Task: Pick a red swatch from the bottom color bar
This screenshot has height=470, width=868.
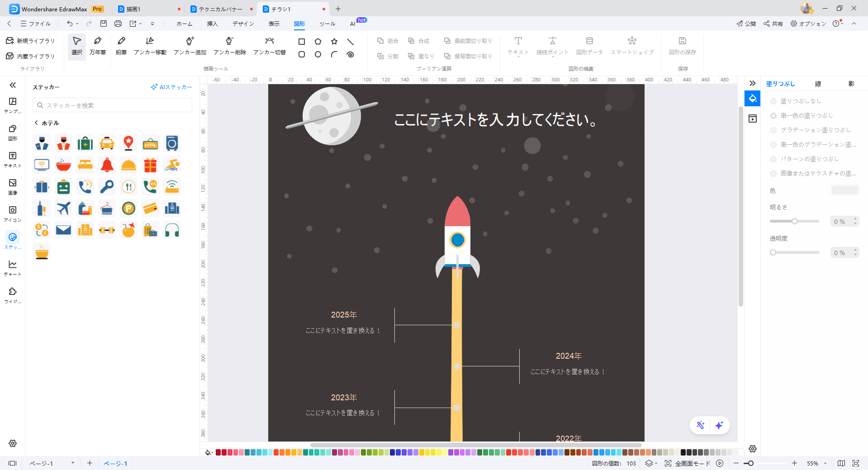Action: [x=218, y=452]
